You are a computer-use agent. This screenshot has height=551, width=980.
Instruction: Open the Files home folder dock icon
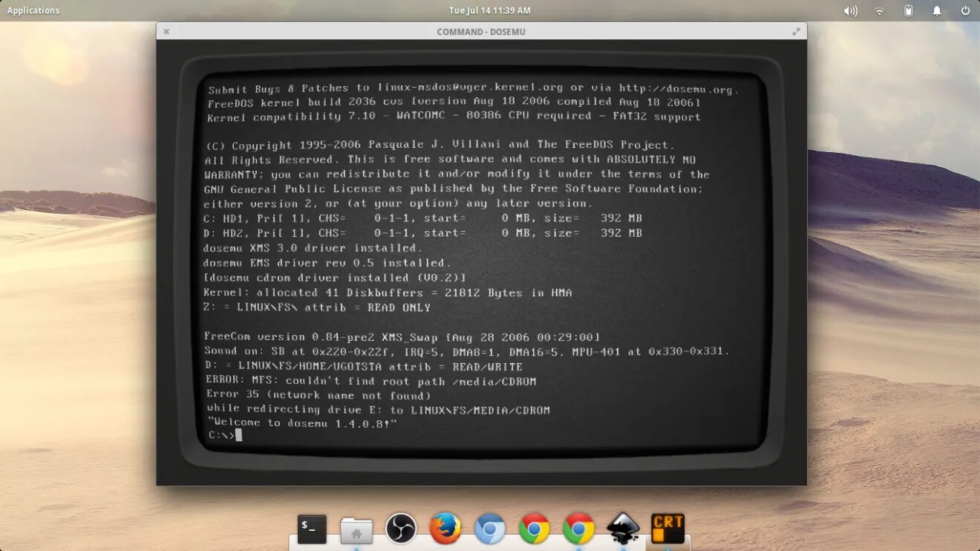tap(356, 529)
